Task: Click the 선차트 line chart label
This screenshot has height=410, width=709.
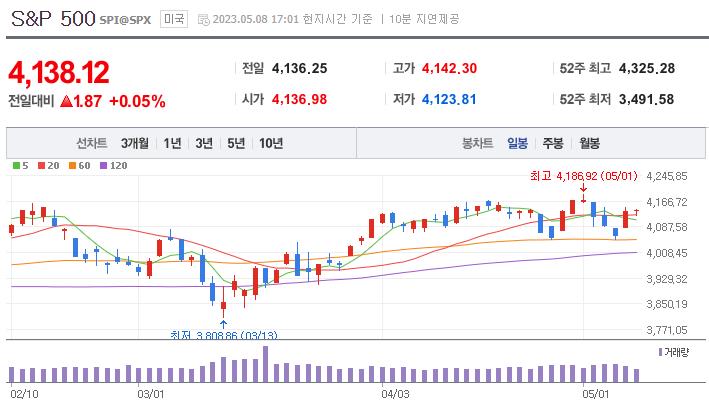Action: 92,143
